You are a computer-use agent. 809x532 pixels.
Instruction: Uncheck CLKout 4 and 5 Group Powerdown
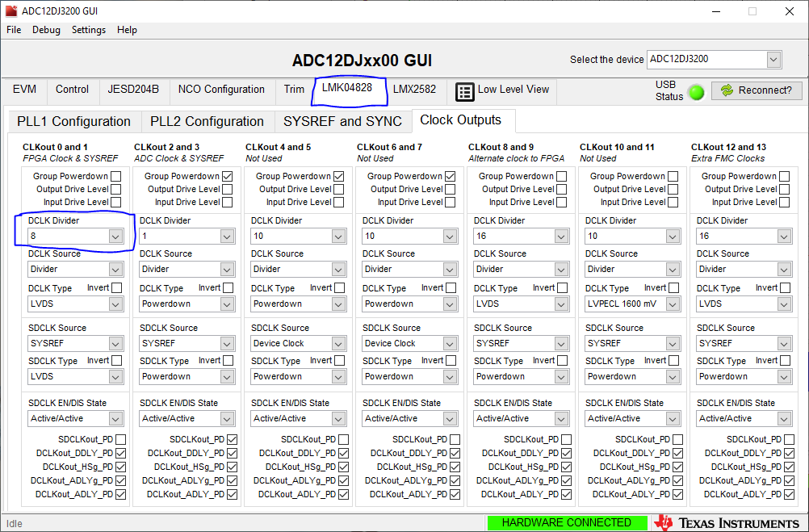point(339,177)
